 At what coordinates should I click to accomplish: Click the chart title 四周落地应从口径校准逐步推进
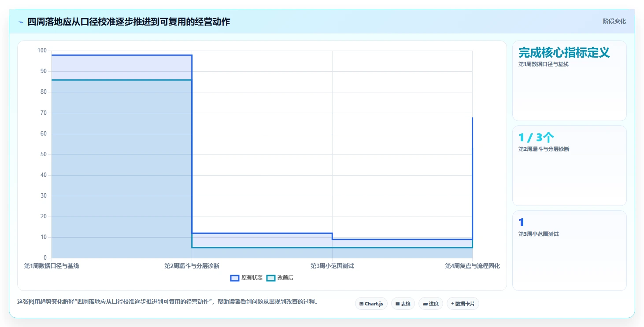[x=129, y=22]
